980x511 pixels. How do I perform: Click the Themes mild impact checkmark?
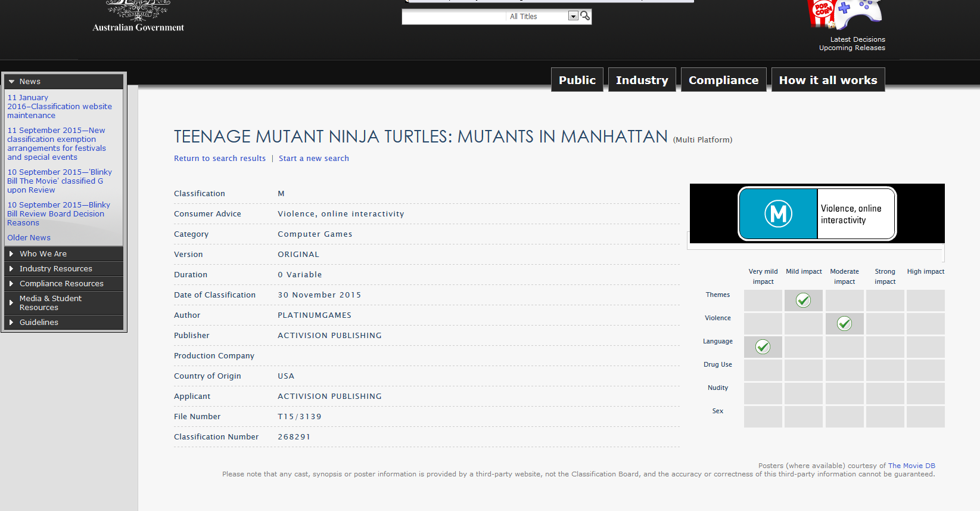pyautogui.click(x=803, y=301)
